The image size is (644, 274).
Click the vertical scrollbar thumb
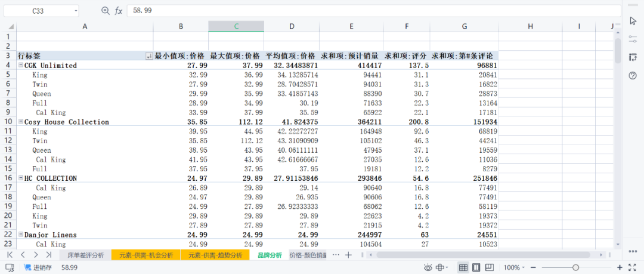pos(618,51)
